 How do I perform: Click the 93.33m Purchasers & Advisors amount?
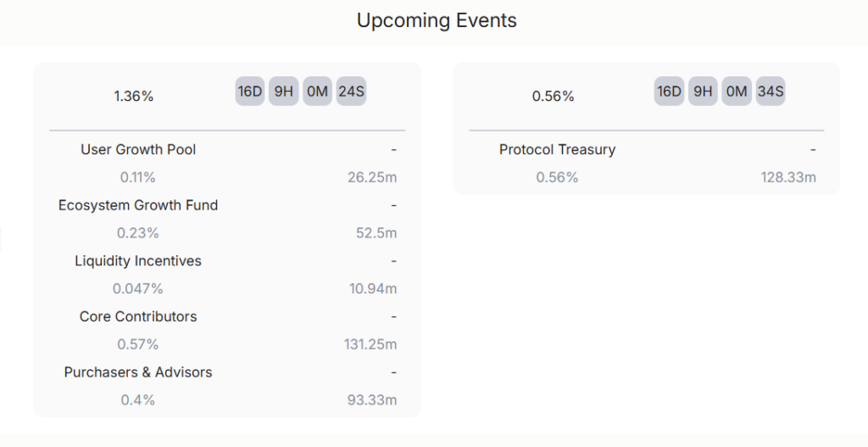click(x=372, y=400)
